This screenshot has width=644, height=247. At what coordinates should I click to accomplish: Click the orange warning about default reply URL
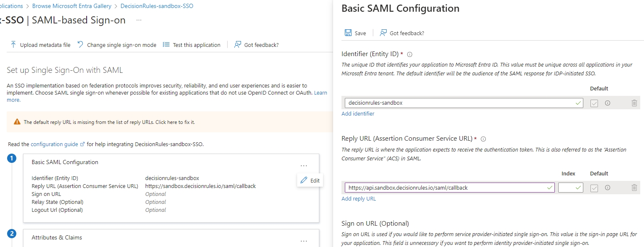click(109, 122)
